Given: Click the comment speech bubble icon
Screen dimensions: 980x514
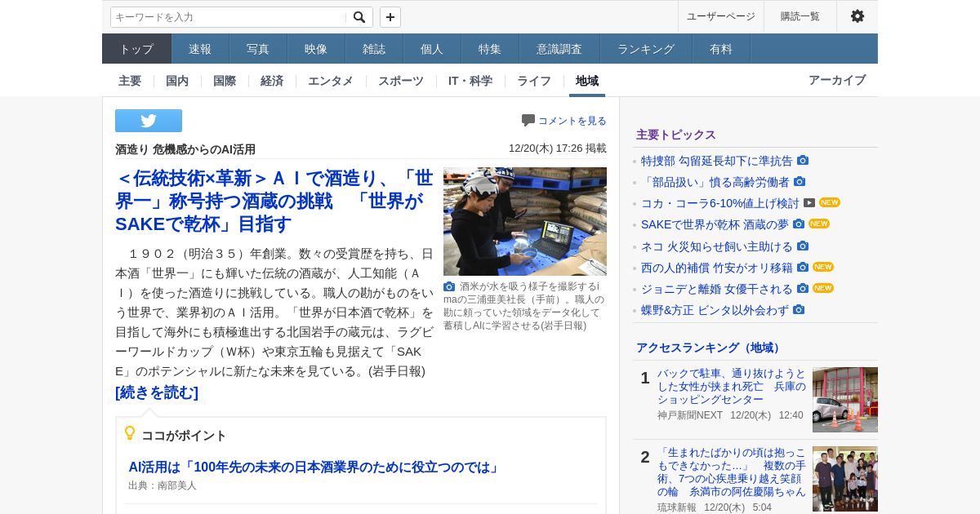Looking at the screenshot, I should tap(528, 121).
